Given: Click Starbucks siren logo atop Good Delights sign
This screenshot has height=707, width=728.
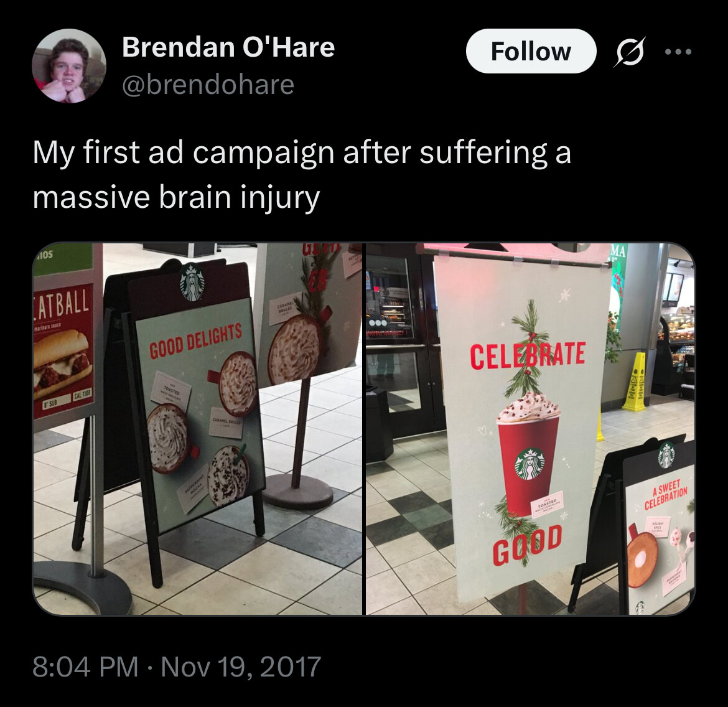Looking at the screenshot, I should click(x=192, y=281).
